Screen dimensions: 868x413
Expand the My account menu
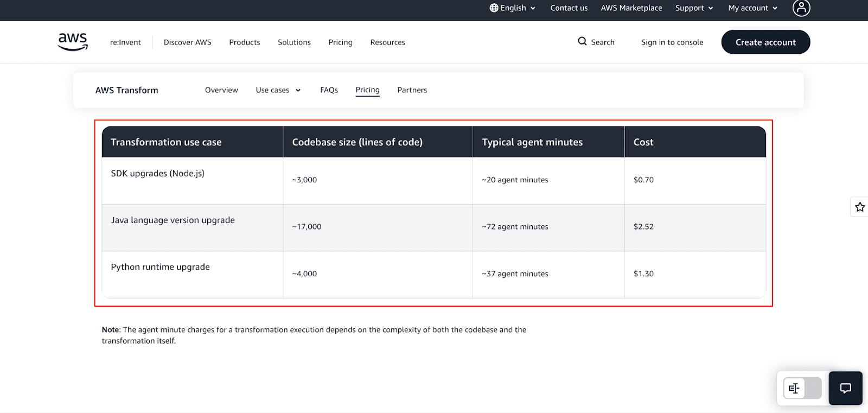pyautogui.click(x=753, y=8)
